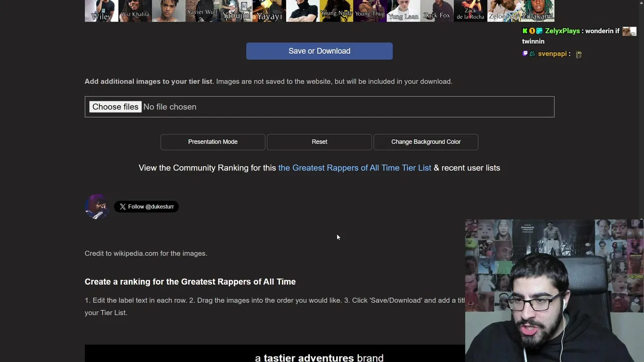Image resolution: width=644 pixels, height=362 pixels.
Task: Click the Young Thug image
Action: click(x=370, y=11)
